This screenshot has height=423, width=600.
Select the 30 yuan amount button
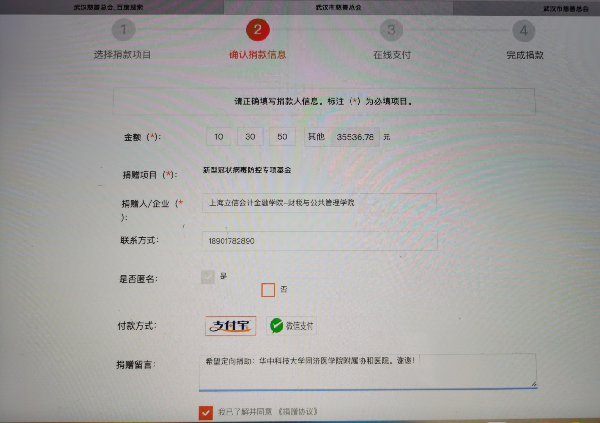[x=252, y=136]
